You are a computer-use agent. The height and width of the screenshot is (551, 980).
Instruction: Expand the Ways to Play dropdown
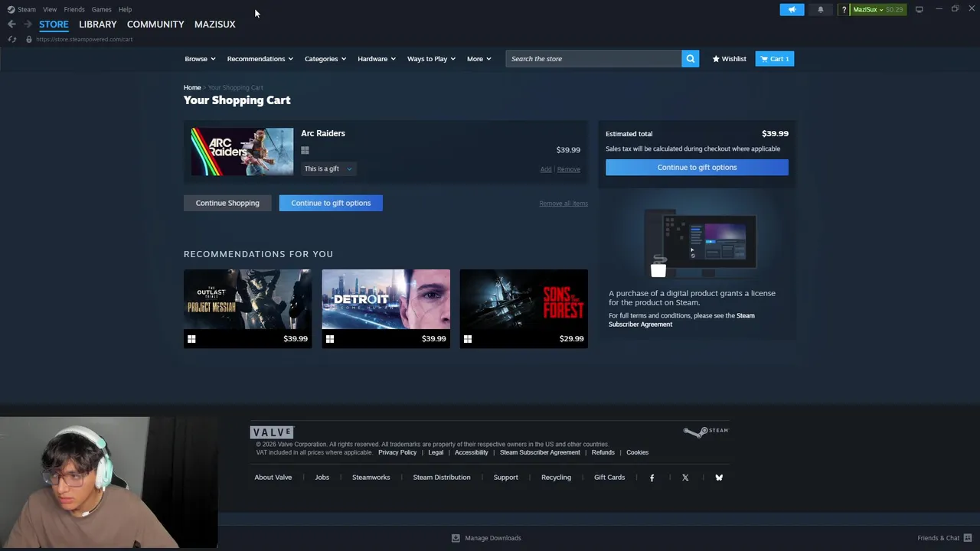click(431, 59)
